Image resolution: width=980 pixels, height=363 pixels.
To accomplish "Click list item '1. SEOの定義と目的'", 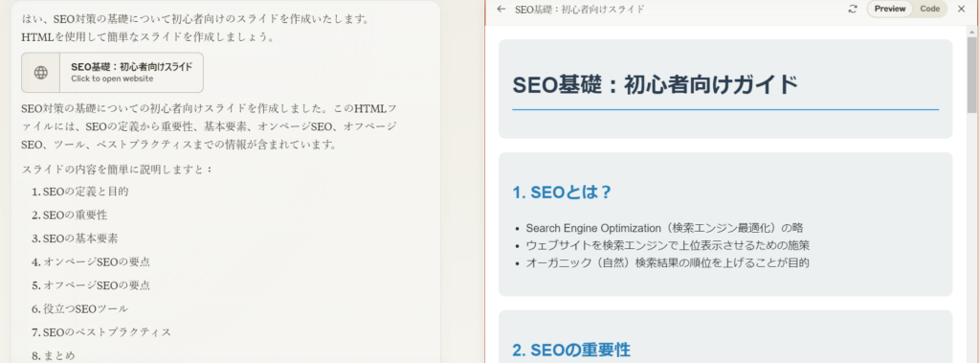I will coord(80,192).
